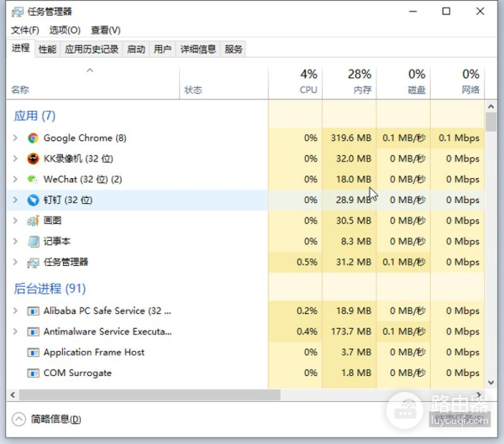
Task: Click the KK录像机 process icon
Action: point(33,159)
